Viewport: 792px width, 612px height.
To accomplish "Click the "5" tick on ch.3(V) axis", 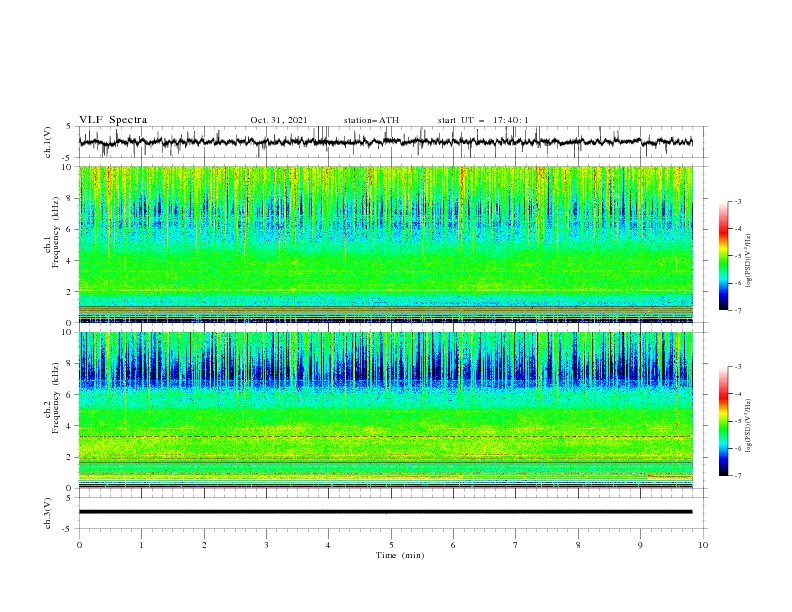I will (x=70, y=498).
